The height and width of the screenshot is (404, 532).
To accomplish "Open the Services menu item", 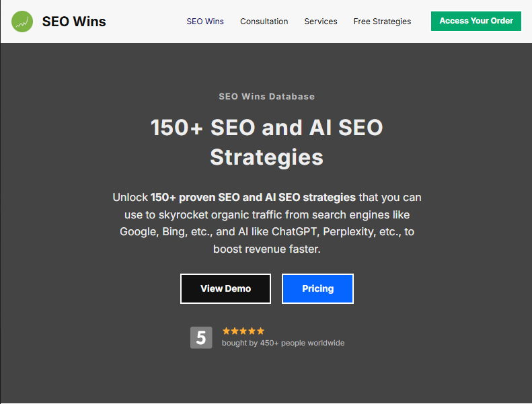I will pyautogui.click(x=321, y=22).
